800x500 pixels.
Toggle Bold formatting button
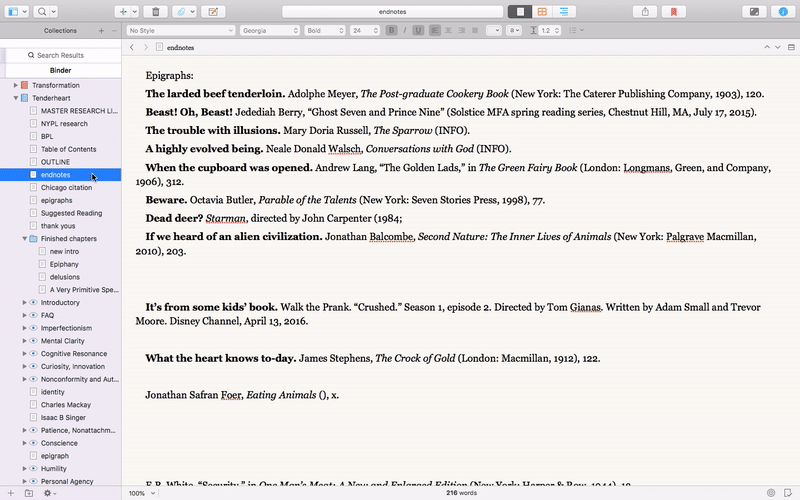391,31
